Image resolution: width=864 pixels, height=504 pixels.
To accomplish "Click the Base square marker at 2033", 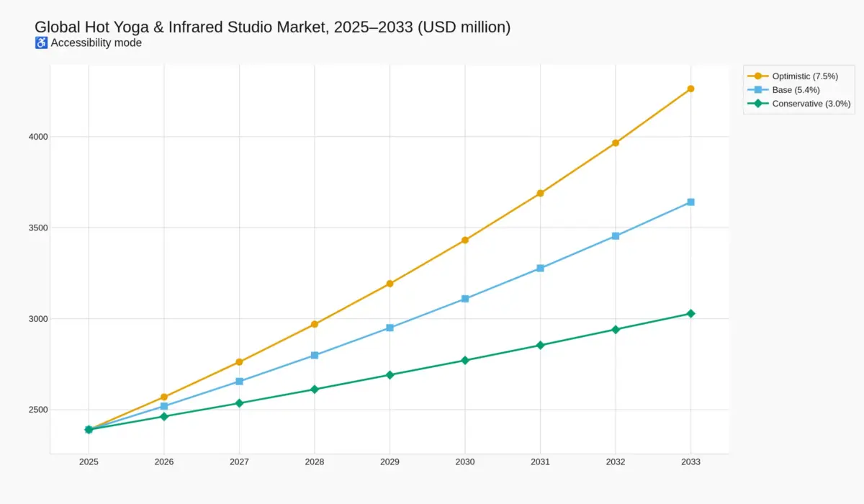I will click(x=690, y=202).
